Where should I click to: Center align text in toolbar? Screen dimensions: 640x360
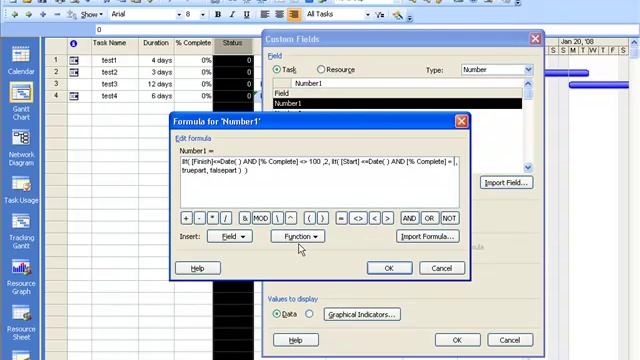coord(279,15)
